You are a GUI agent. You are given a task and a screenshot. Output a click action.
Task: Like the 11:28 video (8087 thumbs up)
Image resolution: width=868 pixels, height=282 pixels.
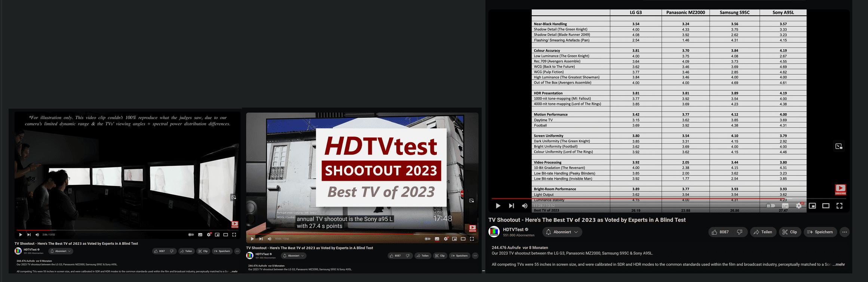720,232
